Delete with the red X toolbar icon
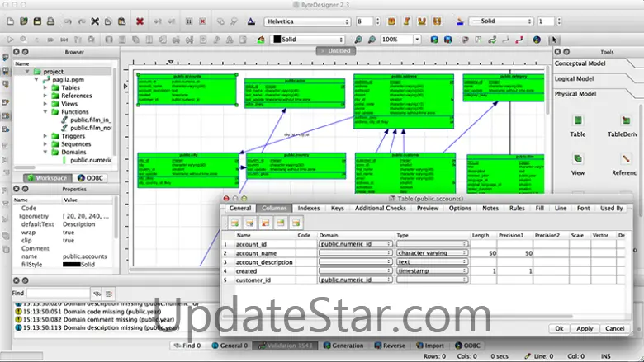The height and width of the screenshot is (362, 644). (x=140, y=21)
